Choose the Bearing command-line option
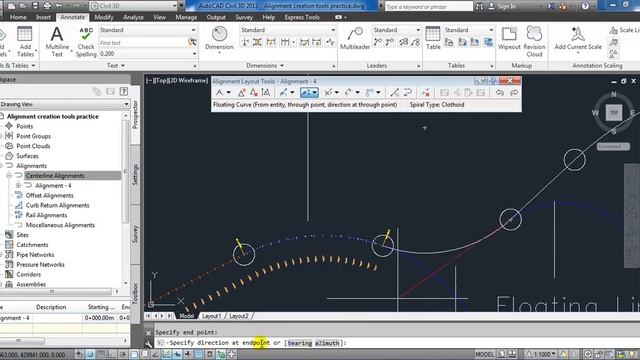 click(x=300, y=343)
